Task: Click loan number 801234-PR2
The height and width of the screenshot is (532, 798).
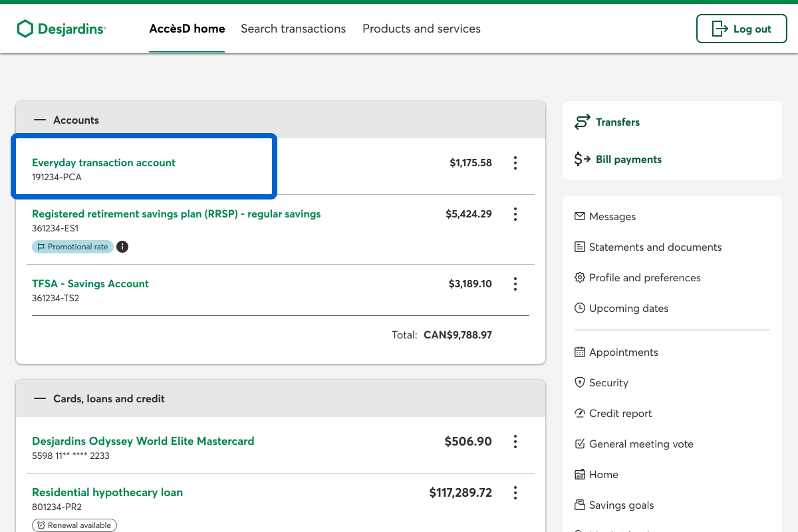Action: tap(56, 507)
